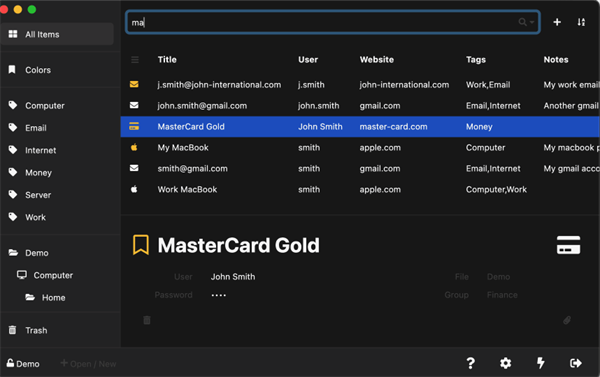Open the sort order icon menu

(581, 22)
